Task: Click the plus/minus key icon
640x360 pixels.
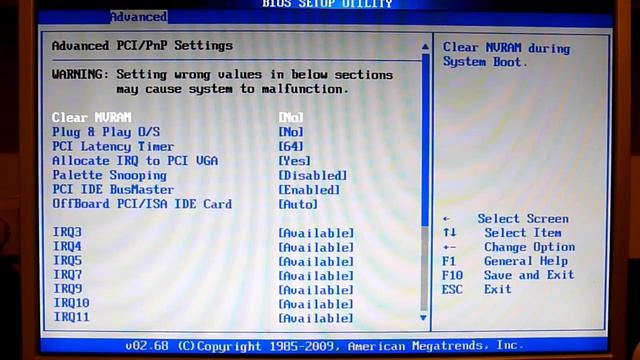Action: (x=449, y=247)
